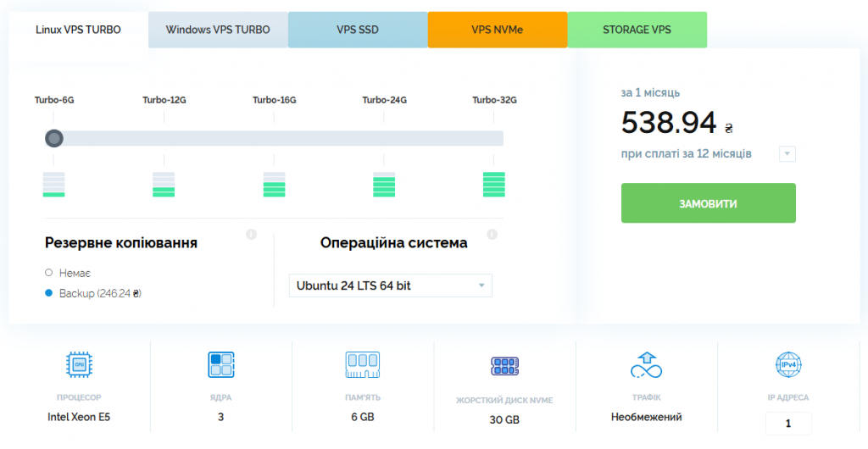Open the Ubuntu 24 LTS operating system dropdown
This screenshot has height=449, width=868.
[390, 285]
